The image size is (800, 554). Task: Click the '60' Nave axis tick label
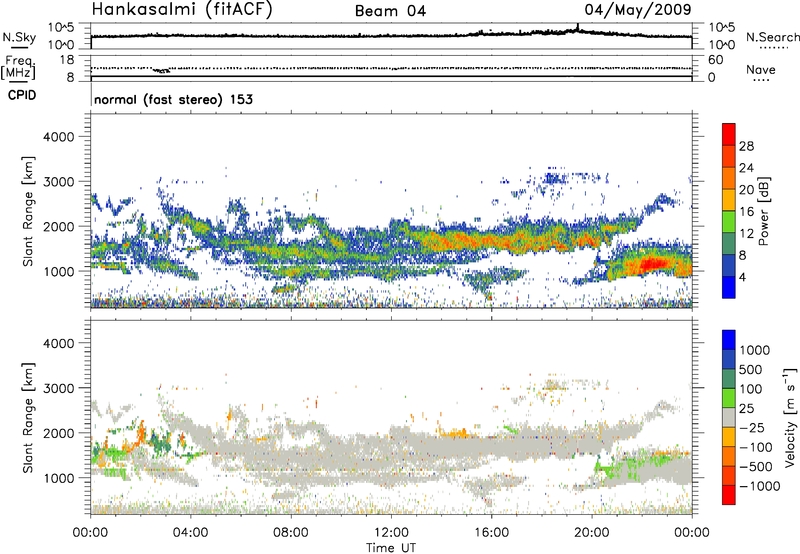pos(715,60)
